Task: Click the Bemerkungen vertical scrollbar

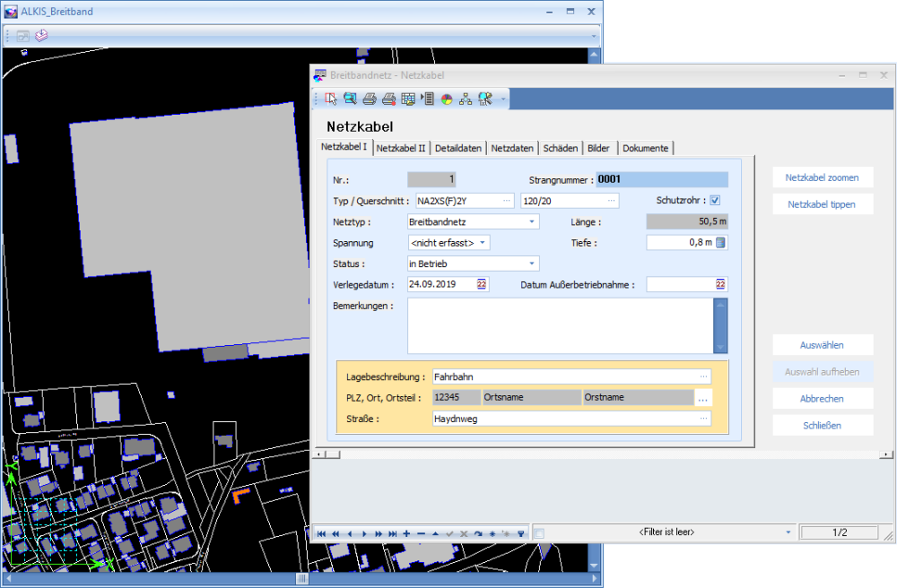Action: 720,326
